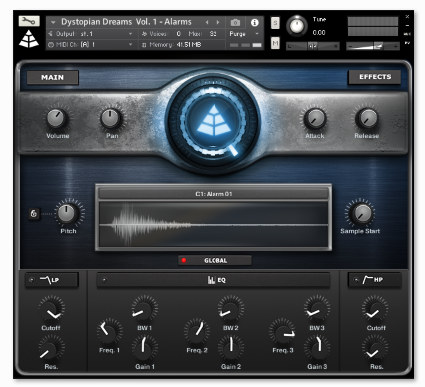Click the HP Res. knob
The width and height of the screenshot is (425, 387).
pyautogui.click(x=375, y=348)
